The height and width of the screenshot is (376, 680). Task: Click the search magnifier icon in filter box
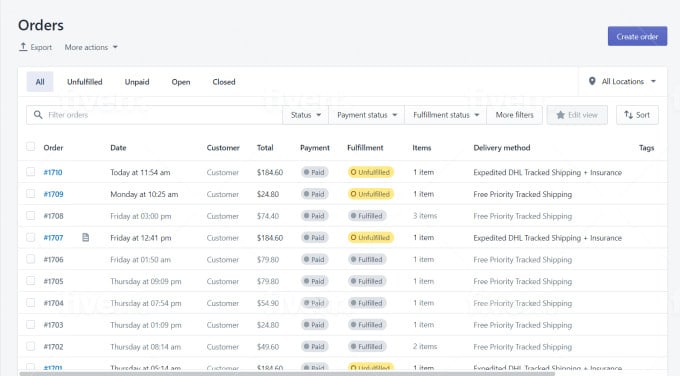coord(38,114)
